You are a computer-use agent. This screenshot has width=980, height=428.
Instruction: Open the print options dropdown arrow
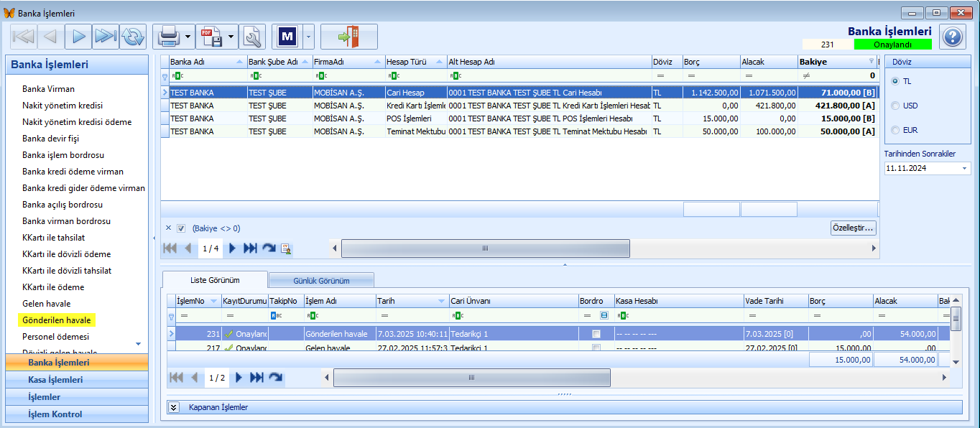point(188,36)
